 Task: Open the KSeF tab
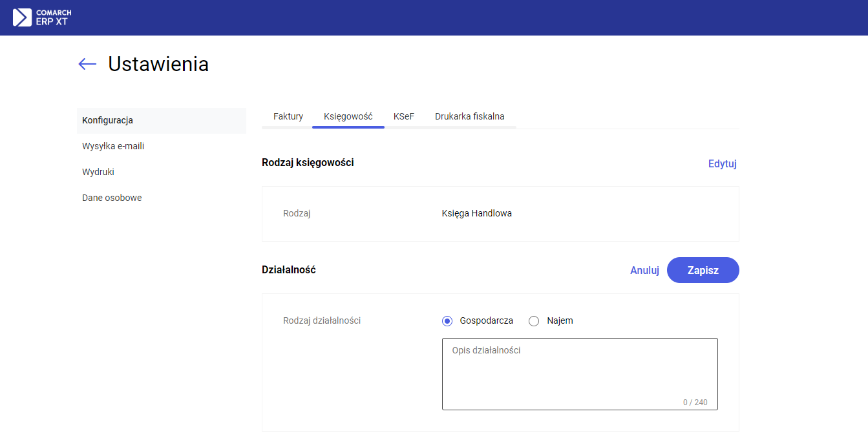[404, 116]
